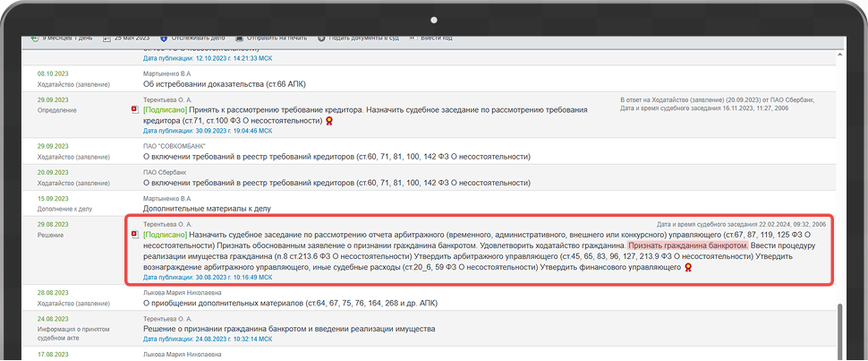868x361 pixels.
Task: Click signature seal icon after creditor ruling text
Action: pyautogui.click(x=329, y=120)
